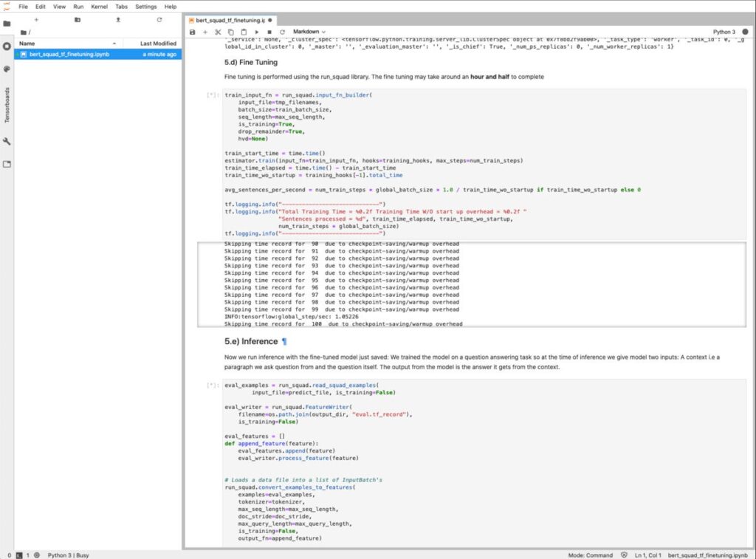Run the selected cell with the play icon
Viewport: 756px width, 559px height.
coord(257,32)
